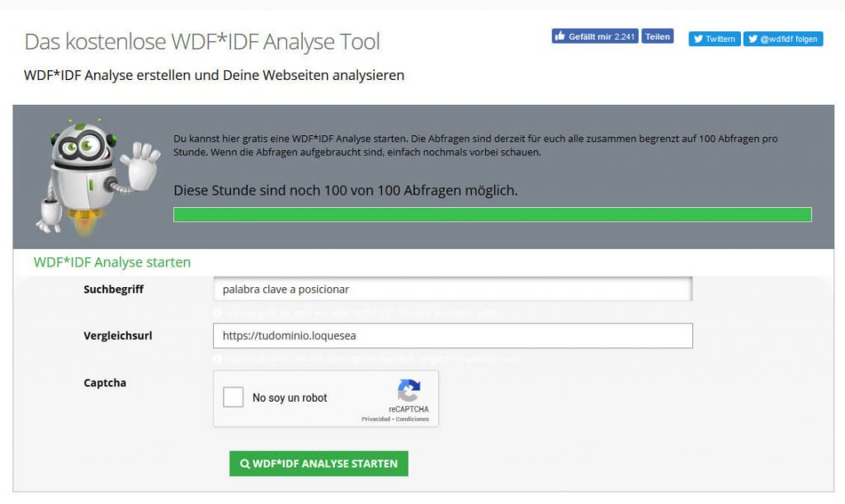Click the green query quota progress bar
Image resolution: width=845 pixels, height=504 pixels.
coord(493,214)
